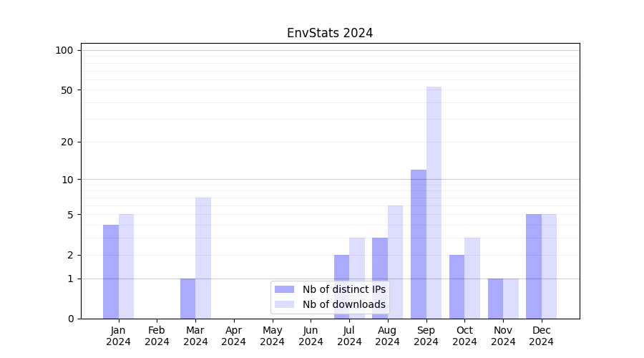Click the 'May 2024' x-axis label
Screen dimensions: 644x358
[x=272, y=336]
